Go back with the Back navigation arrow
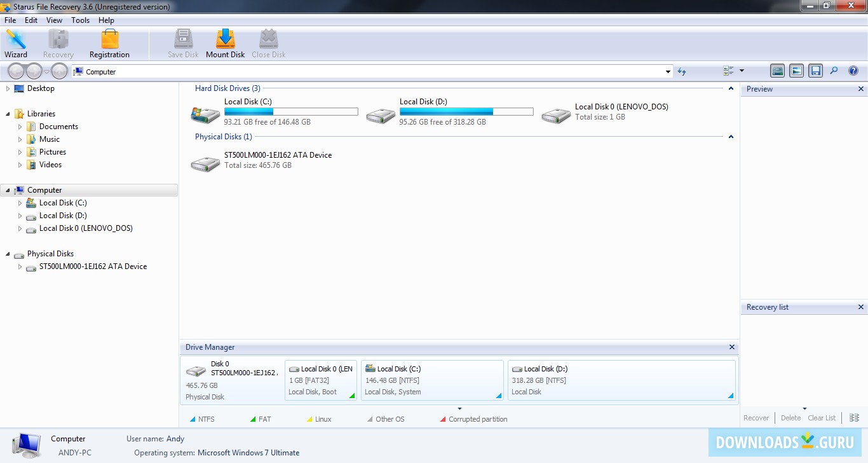 coord(17,71)
